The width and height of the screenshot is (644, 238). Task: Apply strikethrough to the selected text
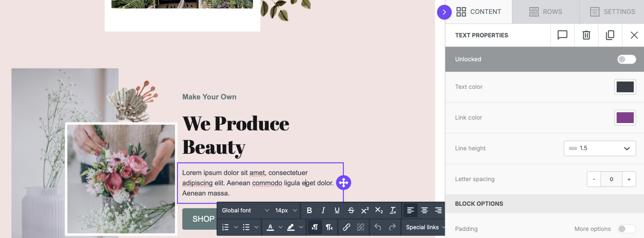click(x=351, y=210)
